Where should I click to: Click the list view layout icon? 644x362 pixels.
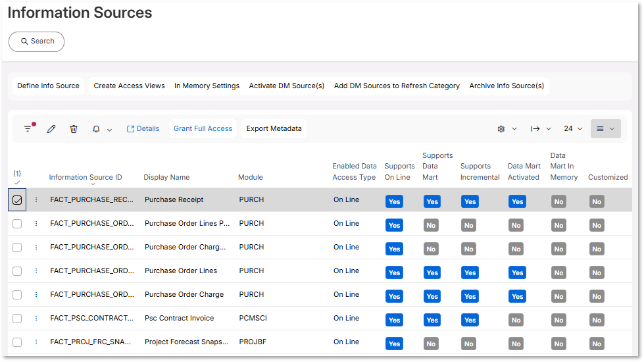tap(600, 129)
